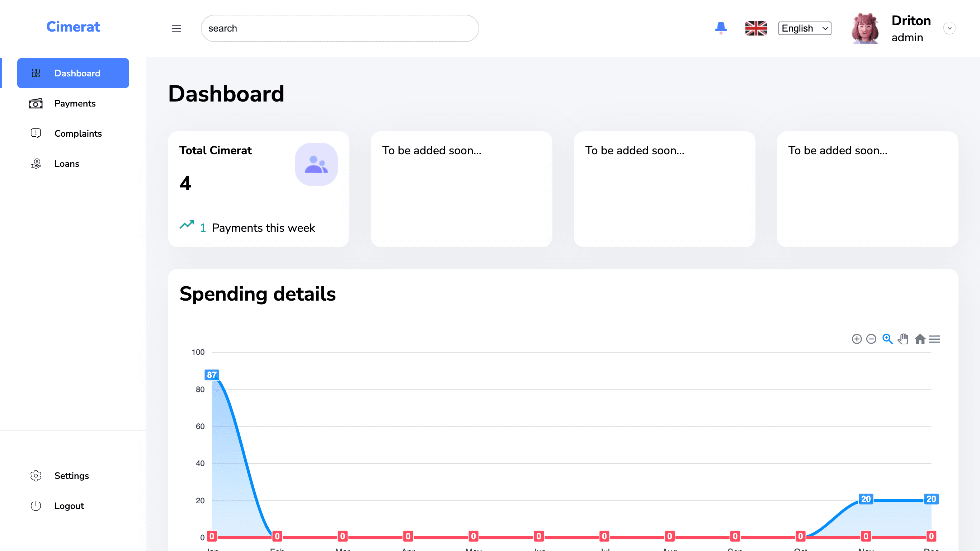Click the Logout link
The image size is (980, 551).
pos(69,506)
